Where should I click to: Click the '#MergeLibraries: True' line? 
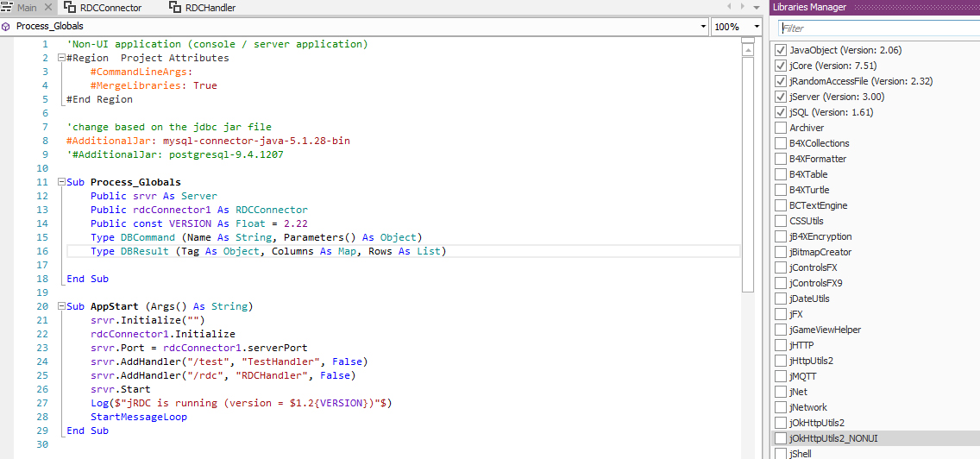pyautogui.click(x=154, y=85)
